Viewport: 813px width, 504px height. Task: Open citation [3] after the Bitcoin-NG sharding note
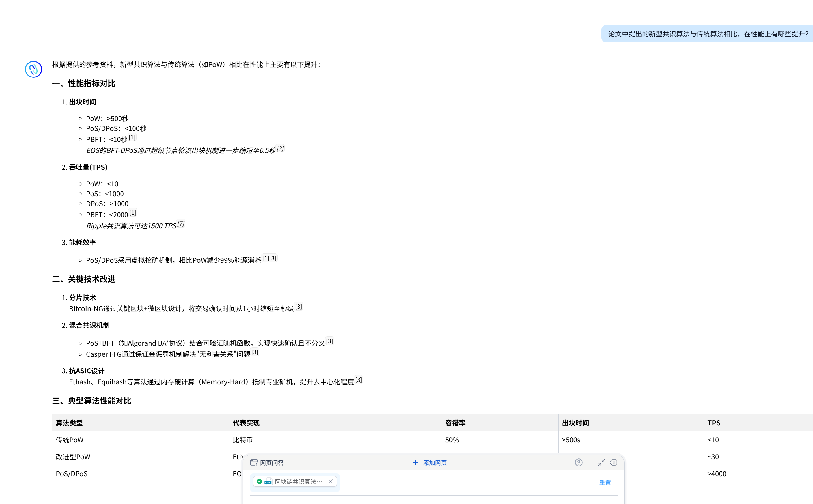pyautogui.click(x=299, y=306)
